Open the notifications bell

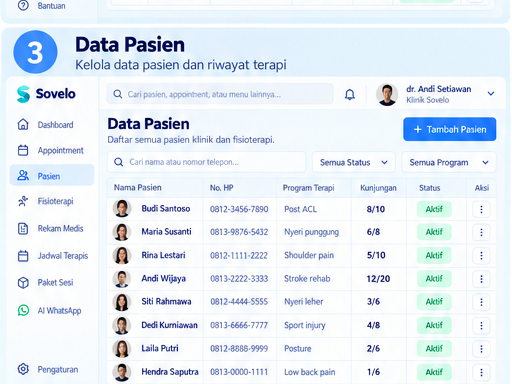pos(350,94)
